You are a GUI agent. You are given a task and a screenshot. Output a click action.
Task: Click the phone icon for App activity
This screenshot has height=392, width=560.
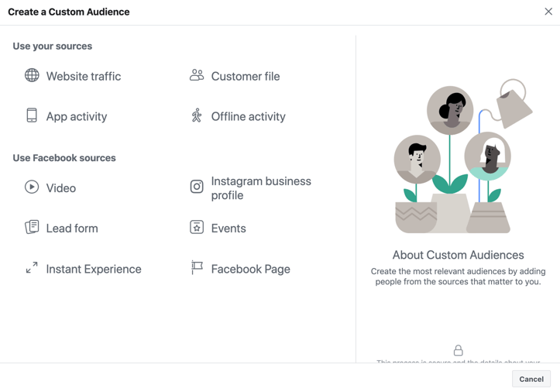coord(32,115)
